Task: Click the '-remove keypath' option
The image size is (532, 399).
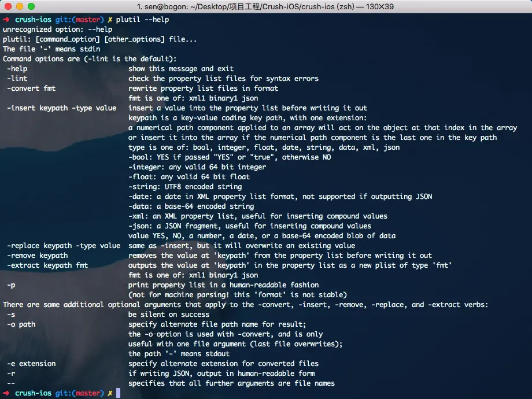Action: (x=38, y=256)
